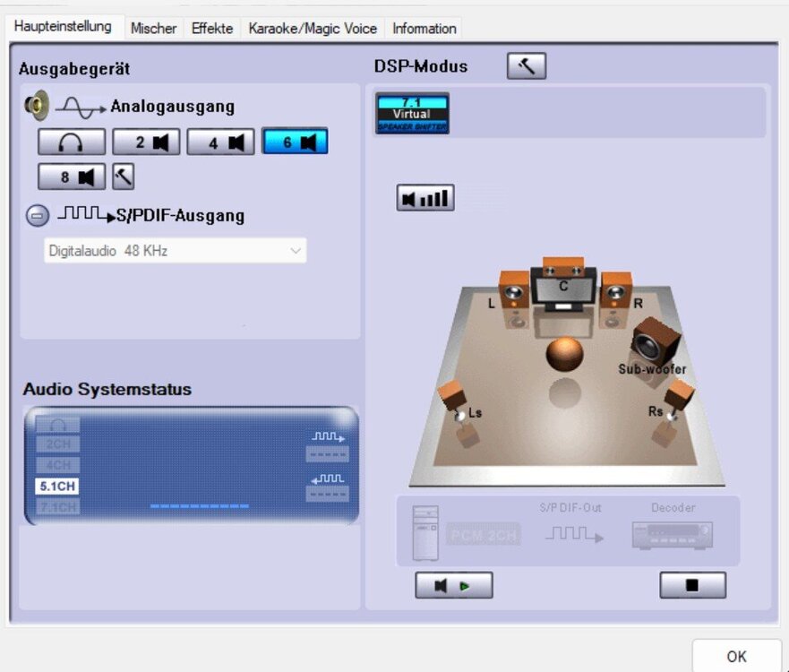789x672 pixels.
Task: Open Digitalaudio 48 KHz dropdown
Action: click(x=176, y=251)
